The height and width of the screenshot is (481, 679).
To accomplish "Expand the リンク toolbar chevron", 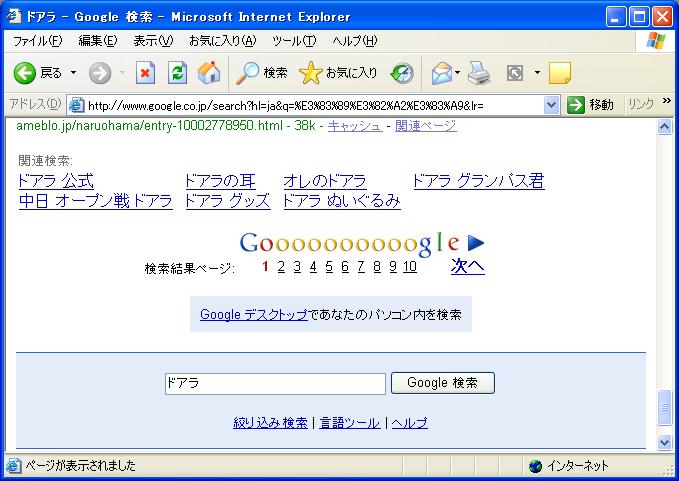I will tap(666, 101).
